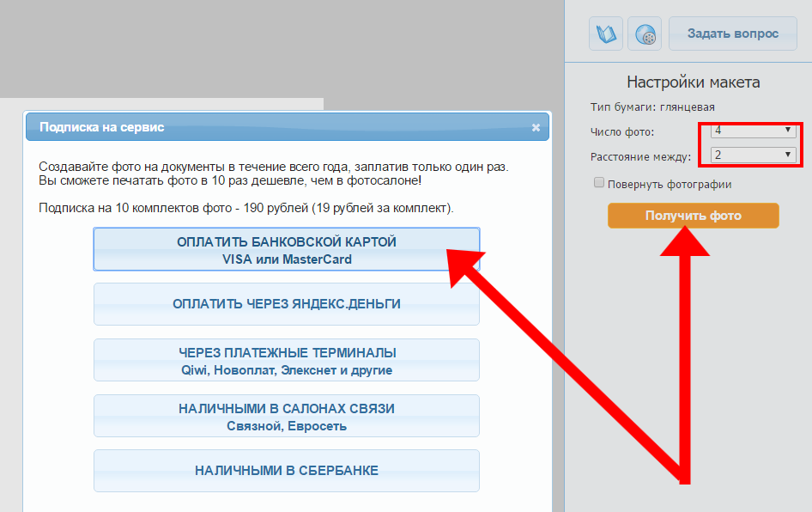Choose Оплатить банковской картой payment option

pyautogui.click(x=286, y=250)
